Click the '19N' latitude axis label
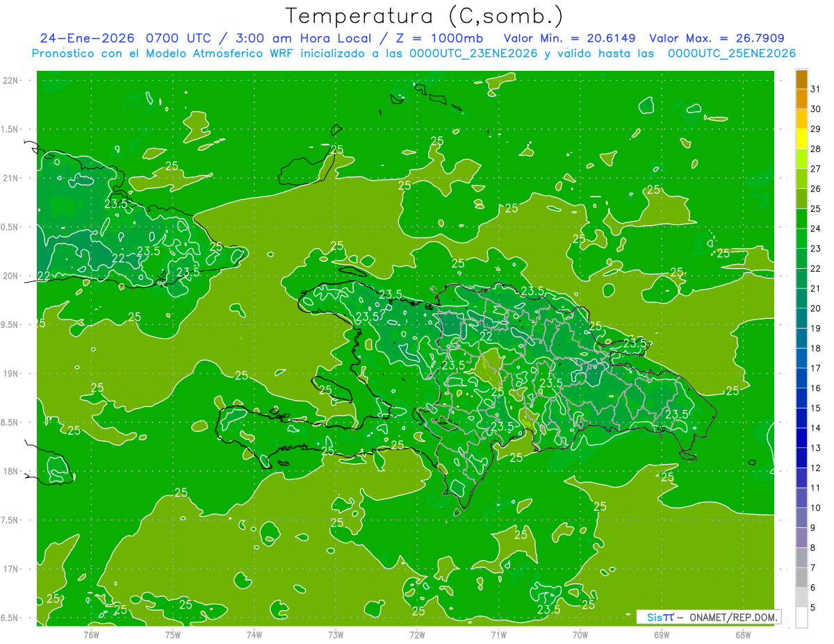 (11, 374)
